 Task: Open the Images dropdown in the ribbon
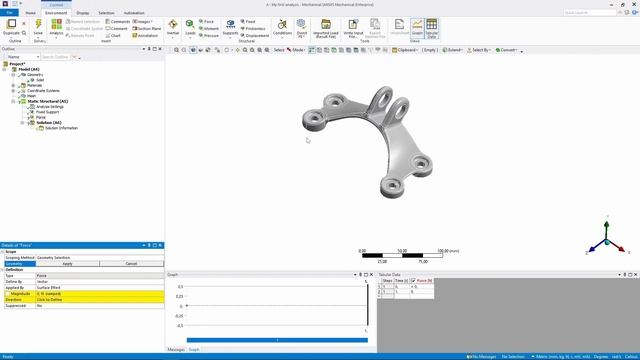coord(142,21)
